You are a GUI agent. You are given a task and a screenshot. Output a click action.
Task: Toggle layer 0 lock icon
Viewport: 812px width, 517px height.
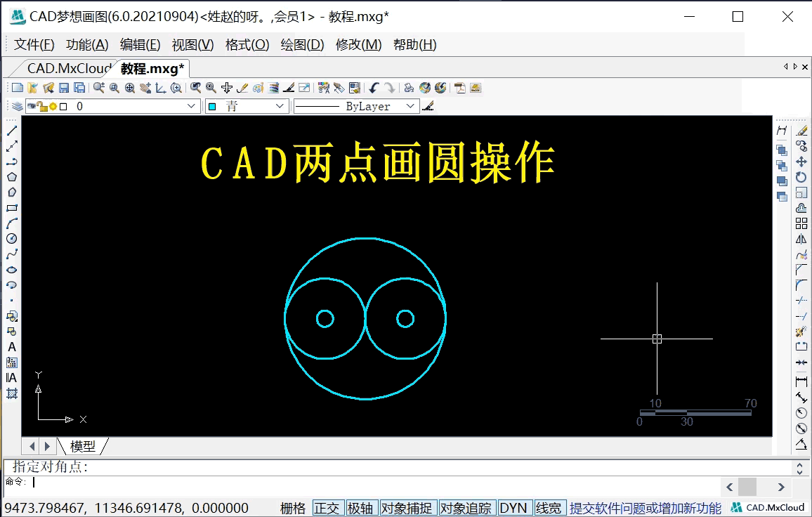point(43,106)
